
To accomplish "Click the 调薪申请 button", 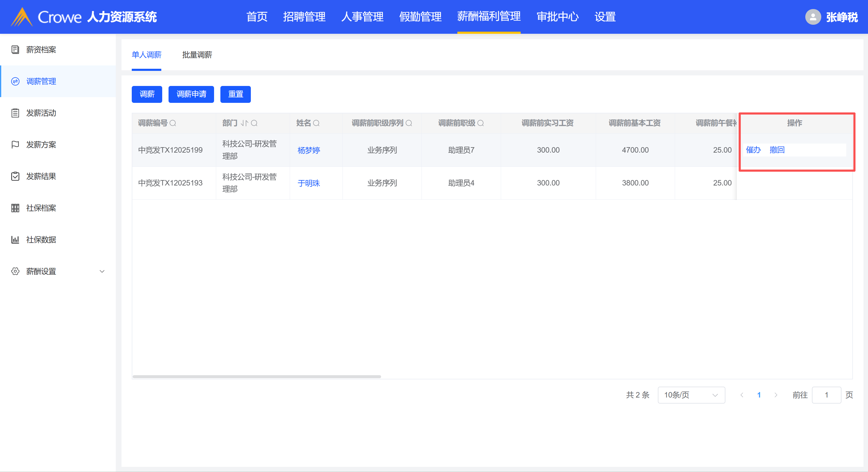I will pyautogui.click(x=191, y=94).
